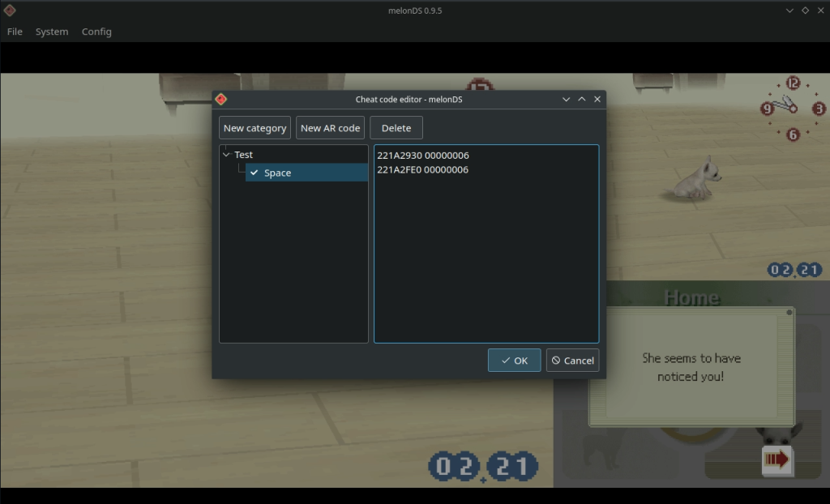Click code line 221A2930 00000006
The image size is (830, 504).
pos(423,155)
